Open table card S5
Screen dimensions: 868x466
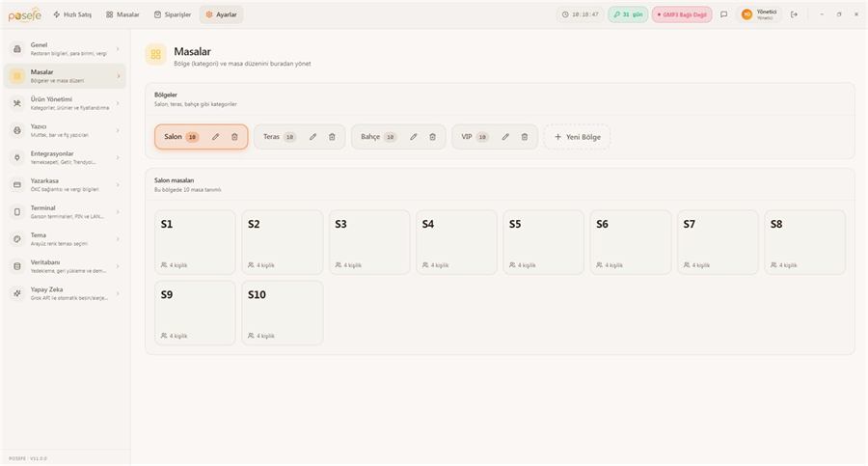pos(544,242)
